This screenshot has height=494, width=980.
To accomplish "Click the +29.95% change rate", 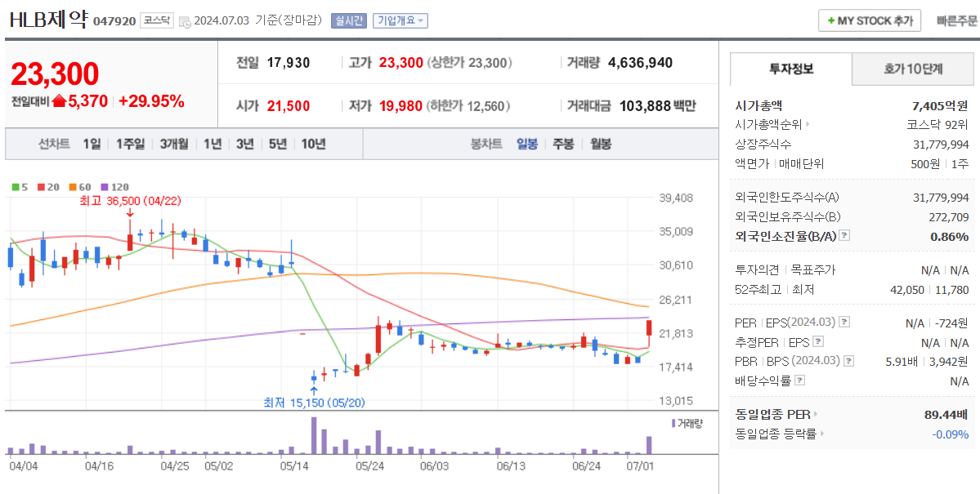I will click(151, 101).
